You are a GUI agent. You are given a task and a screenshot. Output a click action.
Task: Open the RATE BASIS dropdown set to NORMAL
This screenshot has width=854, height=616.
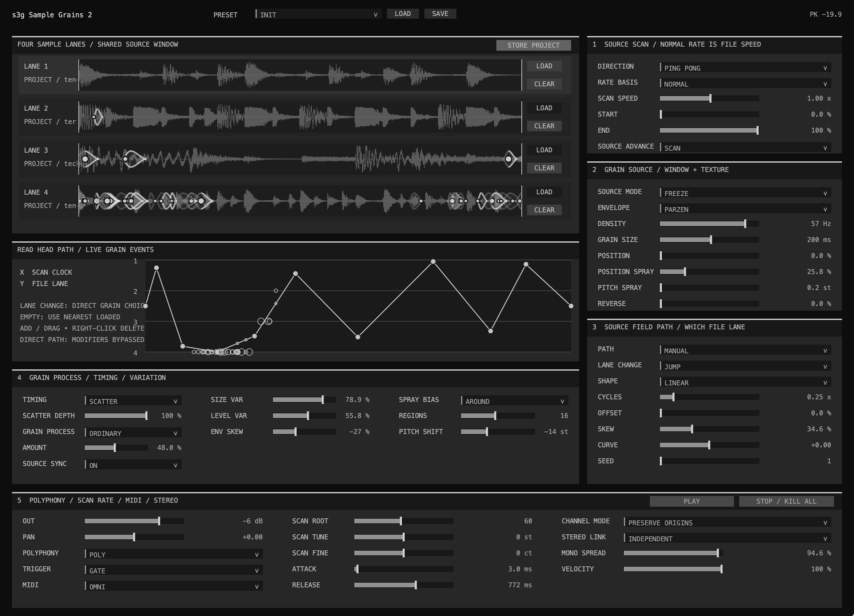pyautogui.click(x=745, y=84)
